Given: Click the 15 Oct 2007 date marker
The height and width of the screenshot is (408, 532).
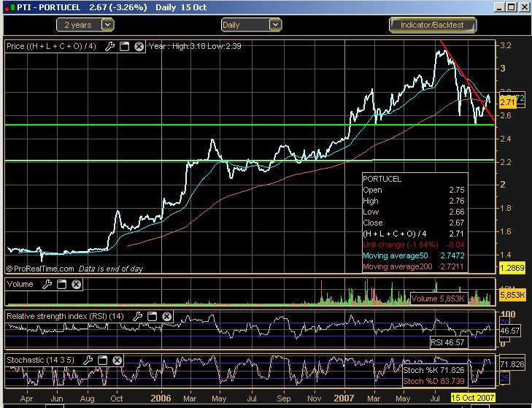Looking at the screenshot, I should [472, 398].
